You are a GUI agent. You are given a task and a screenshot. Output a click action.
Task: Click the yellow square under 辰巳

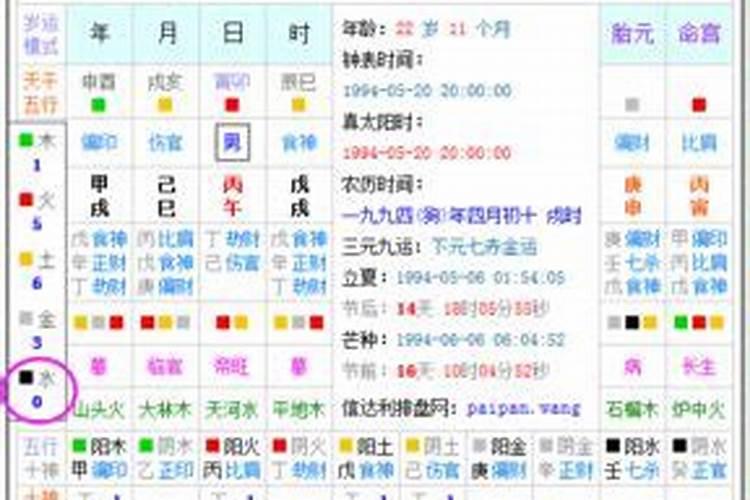point(298,105)
